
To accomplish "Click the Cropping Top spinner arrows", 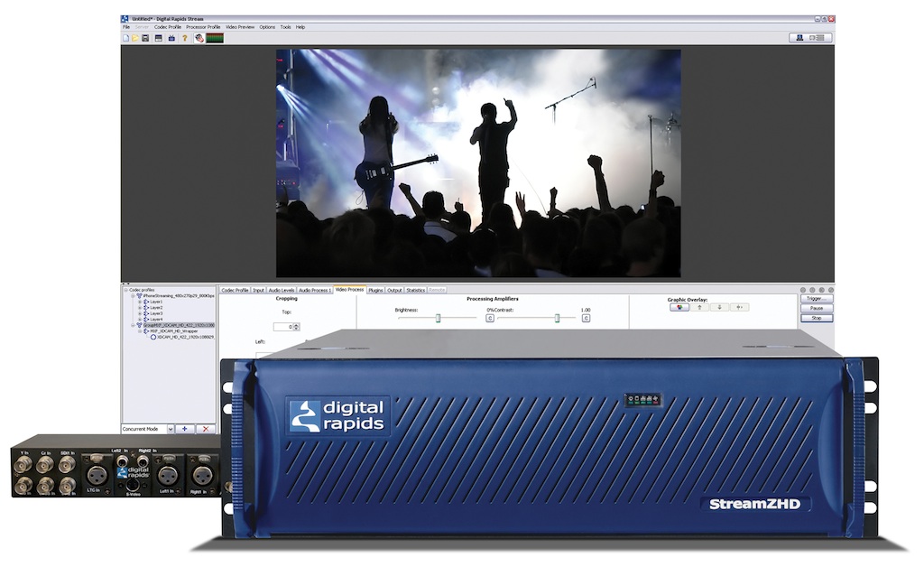I will (x=296, y=327).
